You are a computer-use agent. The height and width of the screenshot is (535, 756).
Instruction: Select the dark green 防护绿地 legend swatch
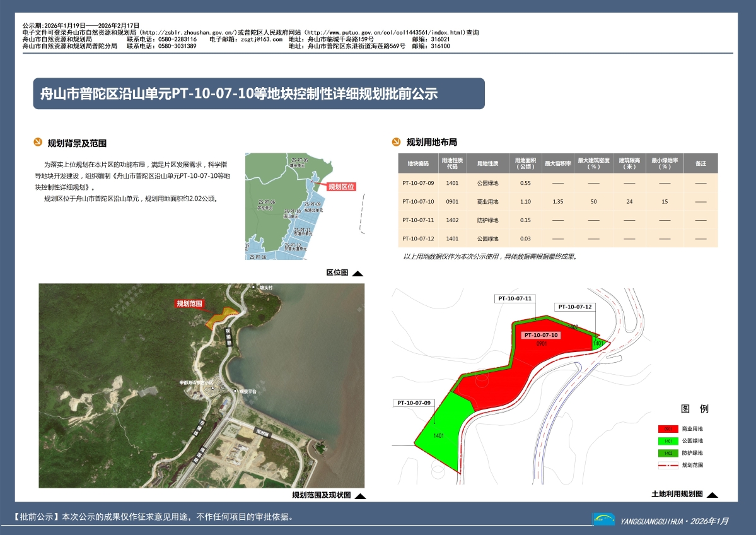point(668,453)
